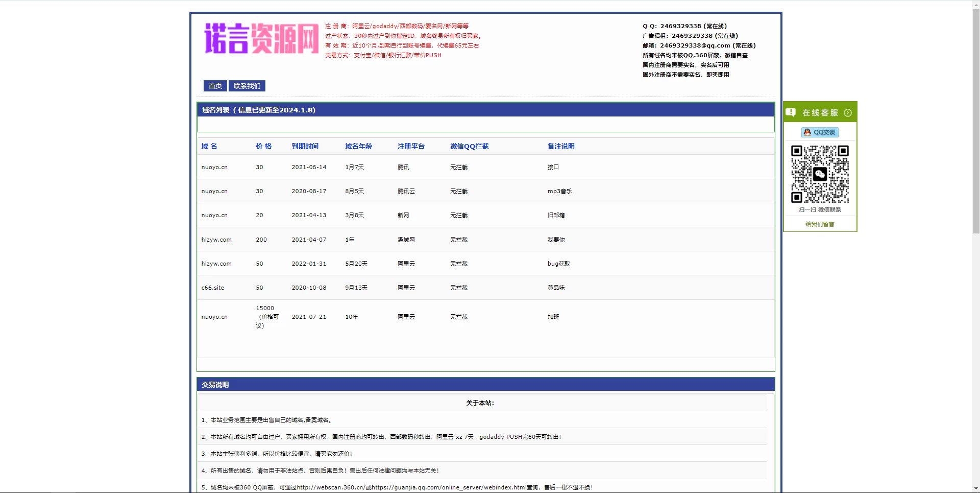Viewport: 980px width, 493px height.
Task: Click the QQ交谈 chat button
Action: [x=820, y=132]
